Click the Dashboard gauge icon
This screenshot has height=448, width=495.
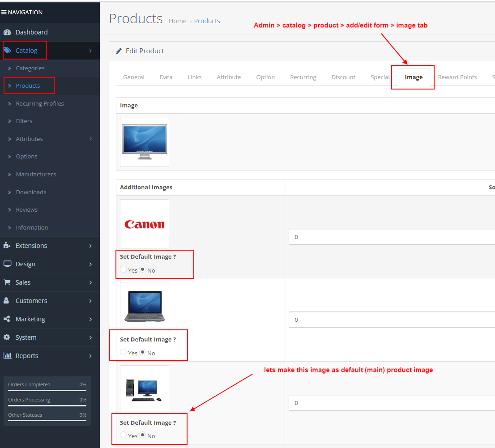tap(7, 32)
